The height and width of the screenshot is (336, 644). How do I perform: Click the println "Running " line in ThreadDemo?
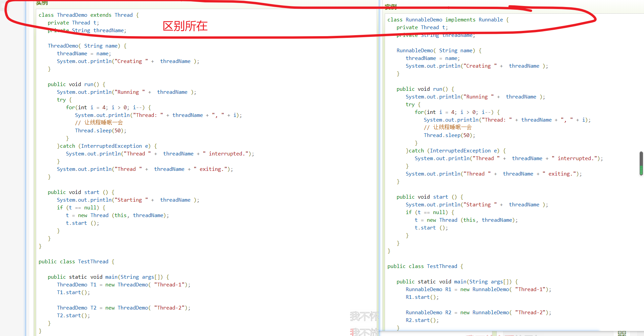126,92
